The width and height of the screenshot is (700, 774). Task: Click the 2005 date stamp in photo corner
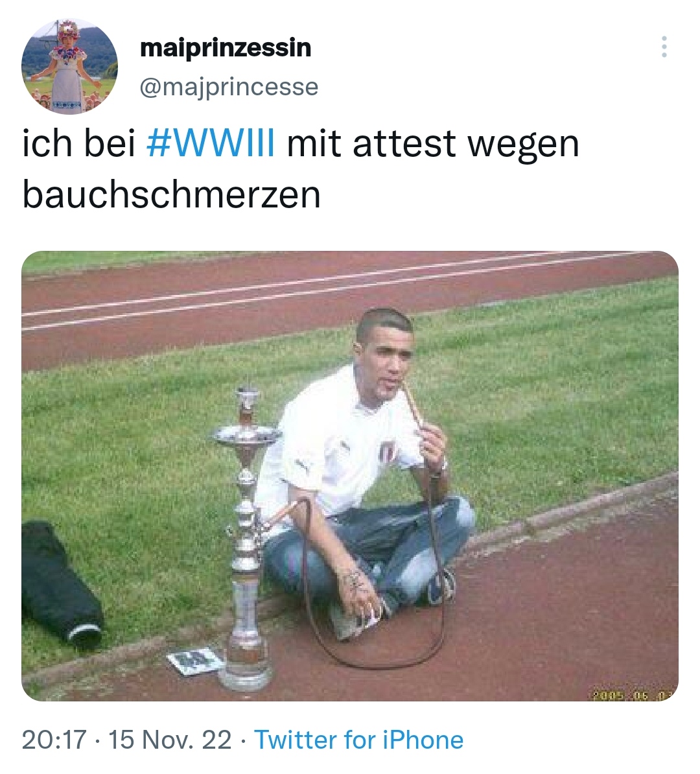click(633, 694)
